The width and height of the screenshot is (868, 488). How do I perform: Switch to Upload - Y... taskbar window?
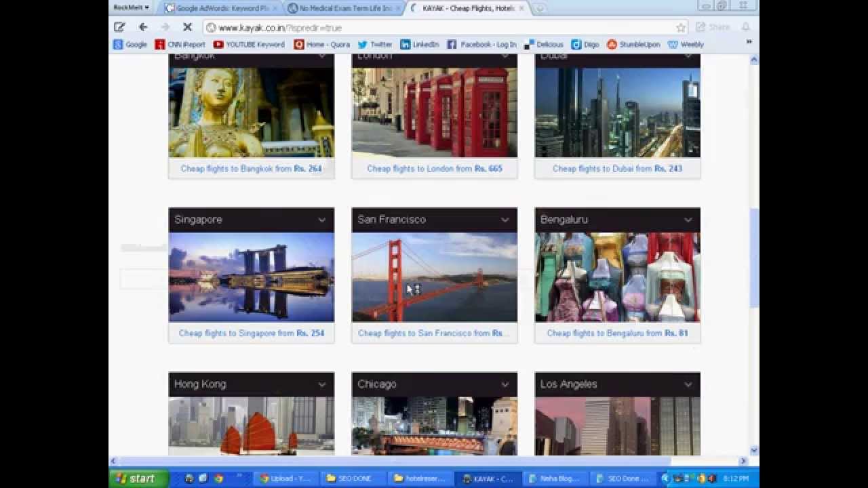(x=285, y=479)
